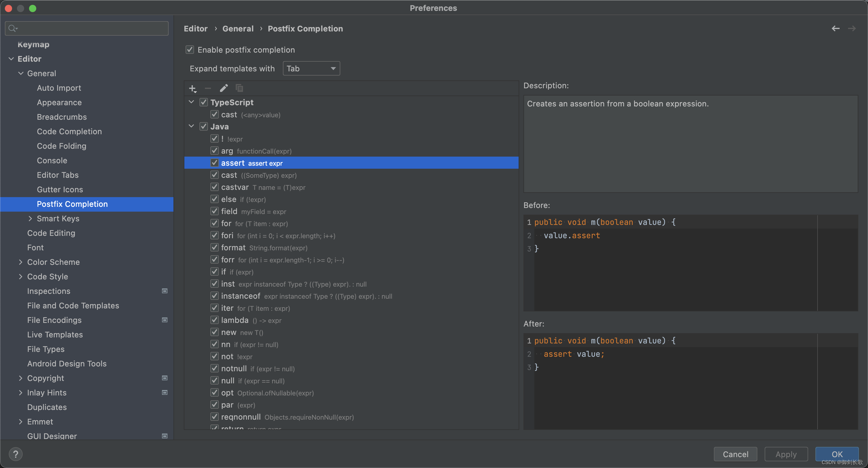868x468 pixels.
Task: Click the remove template minus icon
Action: 208,88
